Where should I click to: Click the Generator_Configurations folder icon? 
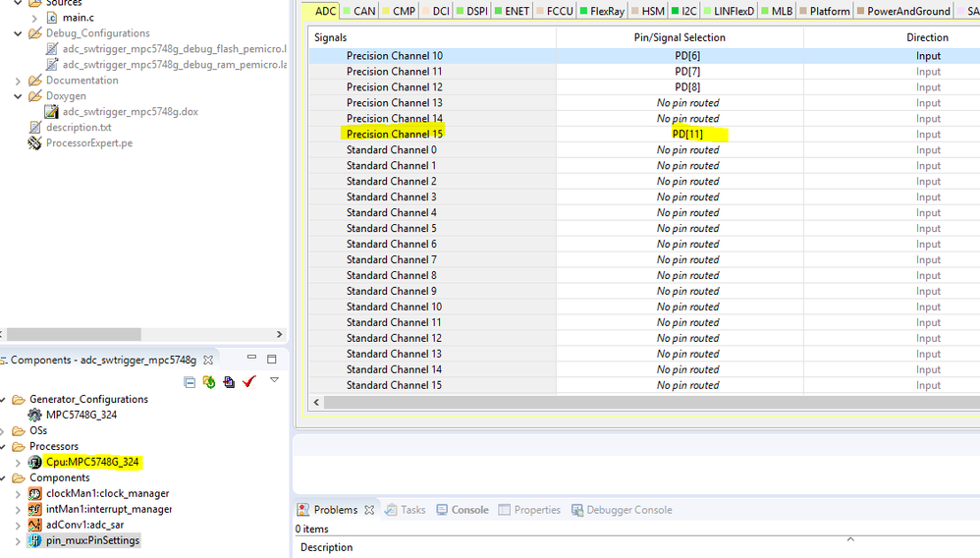(19, 399)
